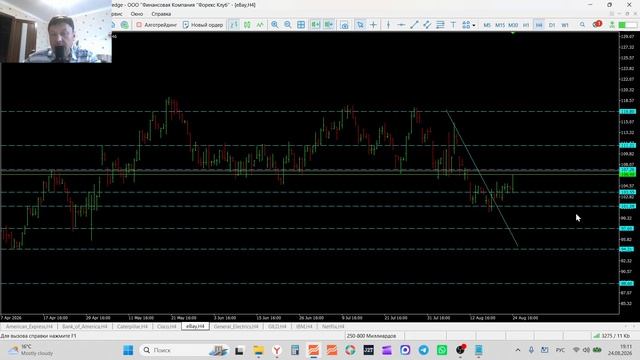
Task: Open the shapes objects dropdown arrow
Action: click(x=474, y=25)
